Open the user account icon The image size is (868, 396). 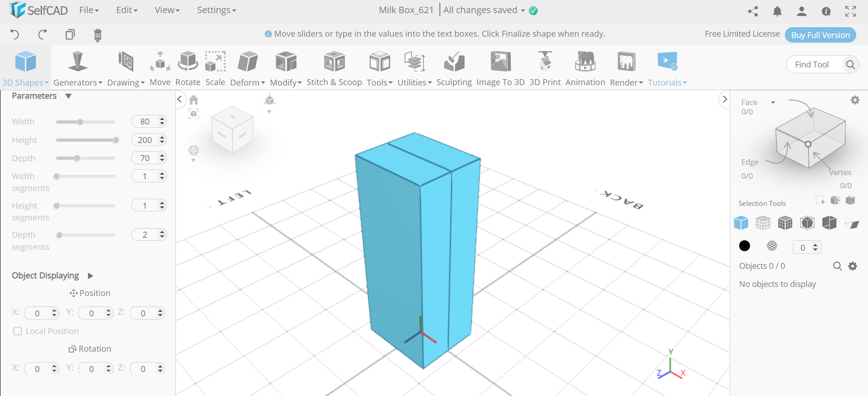(802, 11)
